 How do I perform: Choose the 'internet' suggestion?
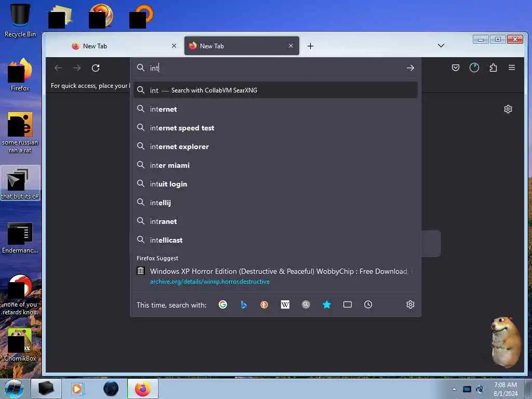(x=275, y=109)
